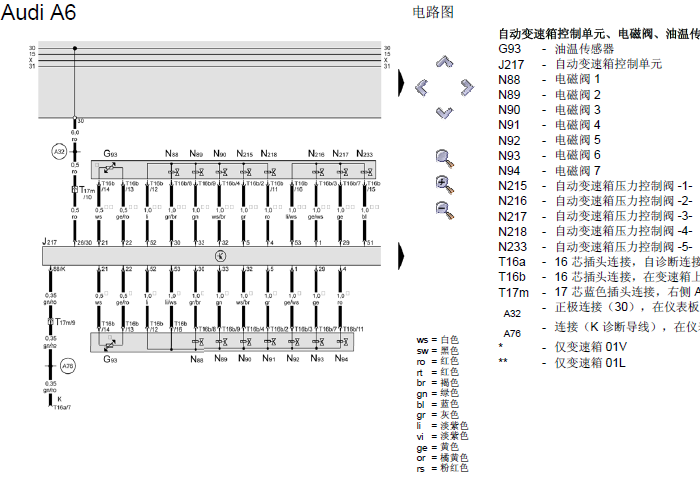700x500 pixels.
Task: Click color code "gn = 绿色"
Action: [x=438, y=394]
